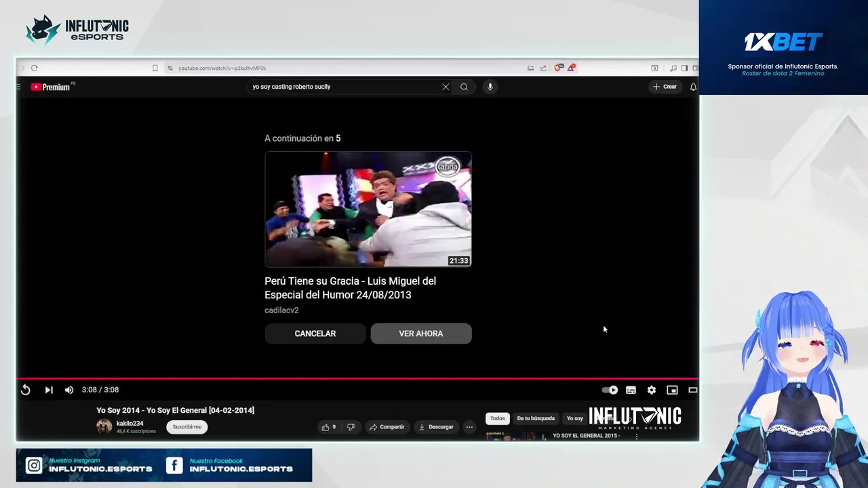Enable theater mode
The image size is (868, 488).
pos(693,390)
